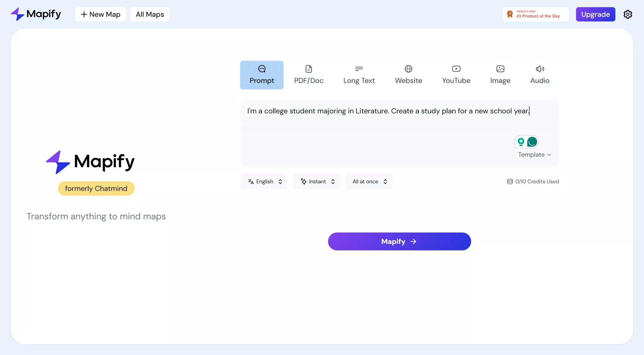
Task: Start a New Map
Action: click(100, 14)
